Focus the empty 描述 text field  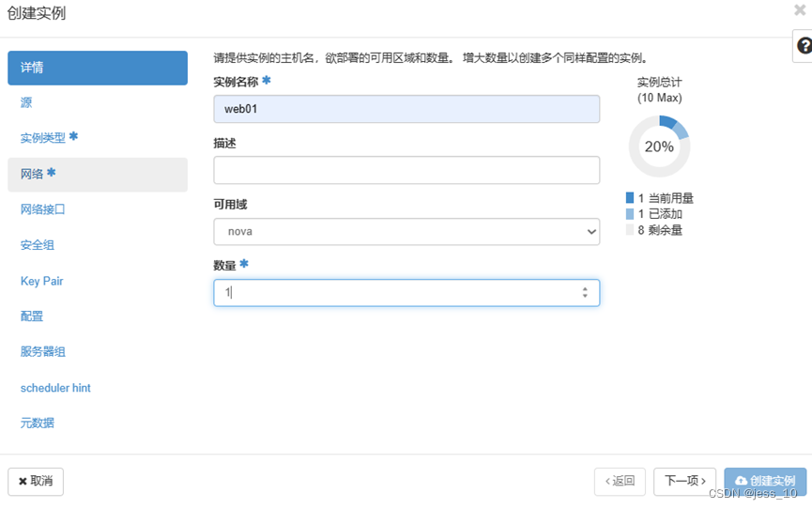(x=406, y=170)
